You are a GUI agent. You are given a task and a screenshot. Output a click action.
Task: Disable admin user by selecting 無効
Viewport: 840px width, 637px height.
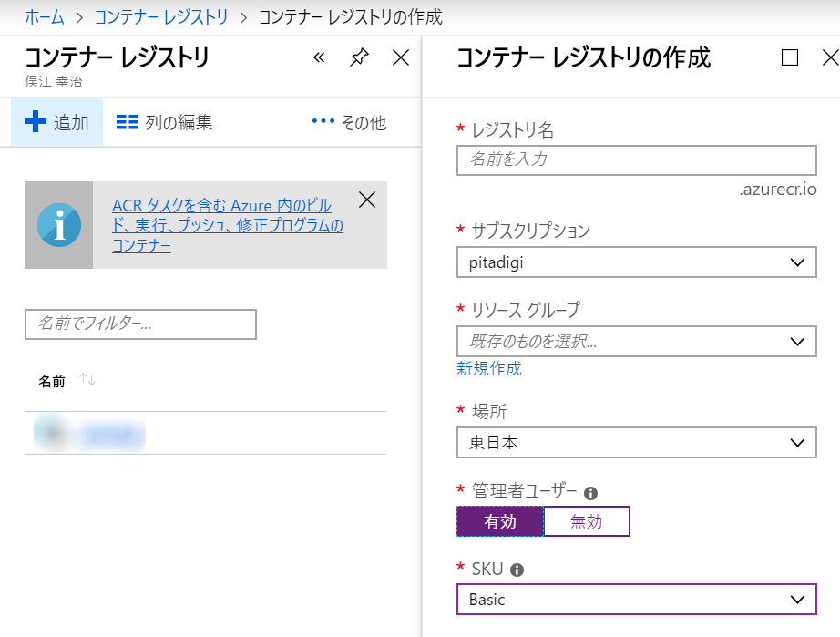pos(587,521)
